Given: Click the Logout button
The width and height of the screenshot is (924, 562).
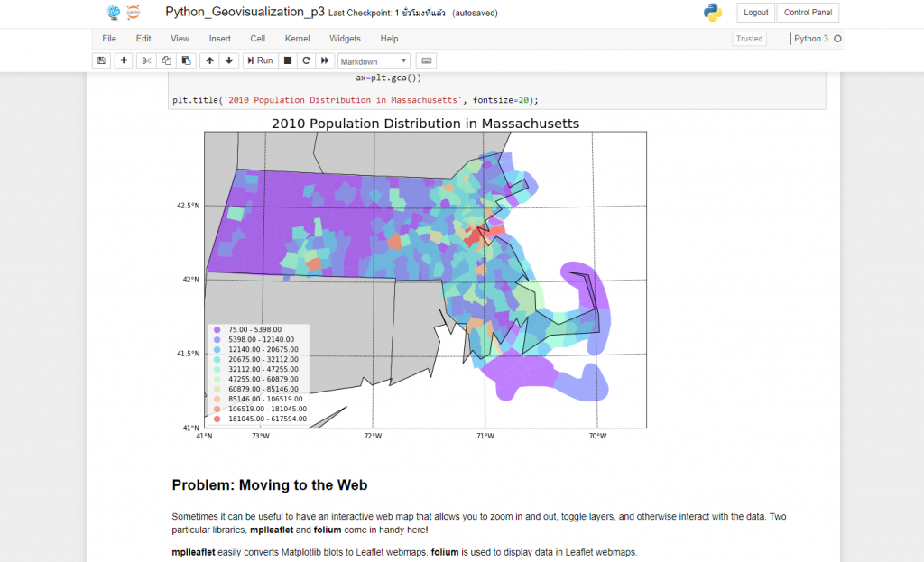Looking at the screenshot, I should pyautogui.click(x=755, y=13).
